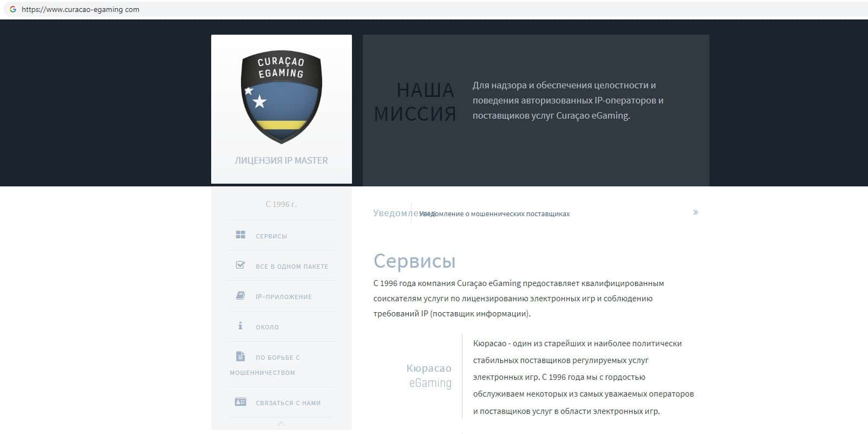Viewport: 868px width, 434px height.
Task: Click the Curaçao eGaming shield logo
Action: click(x=282, y=98)
